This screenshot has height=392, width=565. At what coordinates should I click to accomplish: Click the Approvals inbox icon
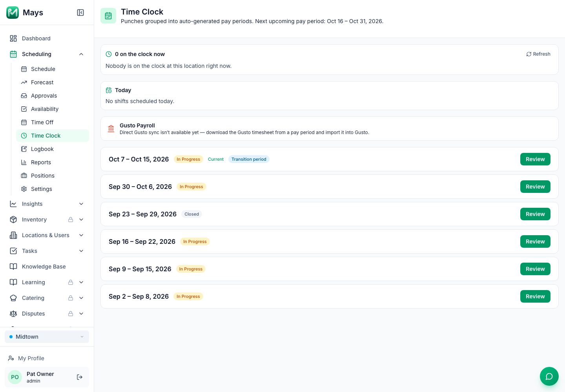(x=24, y=96)
